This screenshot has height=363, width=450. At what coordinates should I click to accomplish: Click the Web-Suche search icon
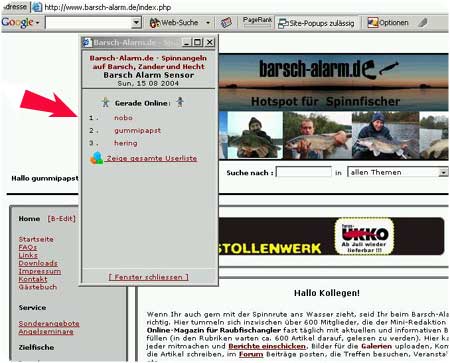coord(154,23)
